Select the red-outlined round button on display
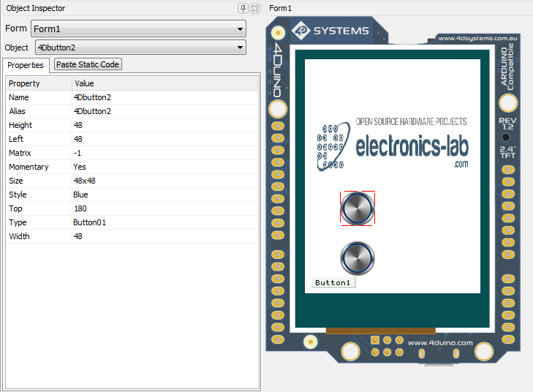 coord(358,208)
